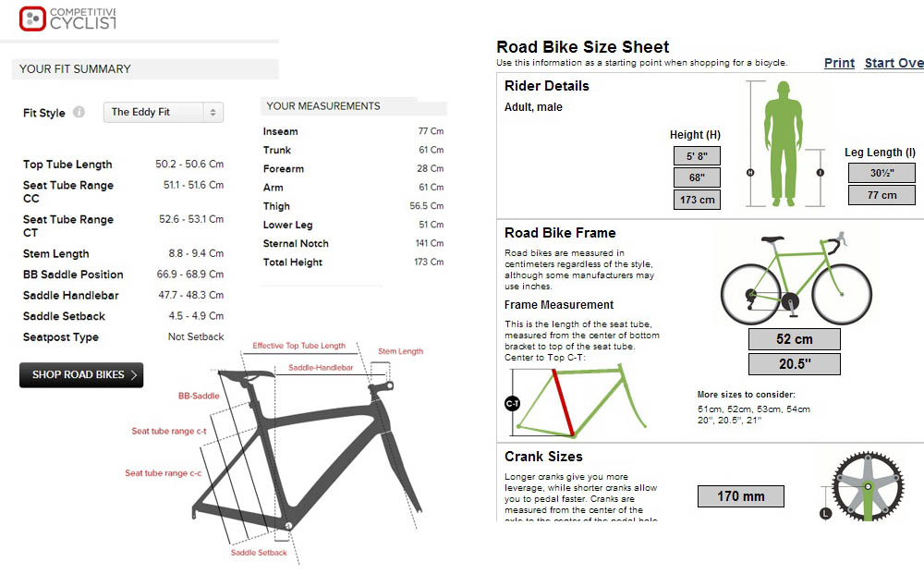Click the Start Over link
924x574 pixels.
click(894, 63)
